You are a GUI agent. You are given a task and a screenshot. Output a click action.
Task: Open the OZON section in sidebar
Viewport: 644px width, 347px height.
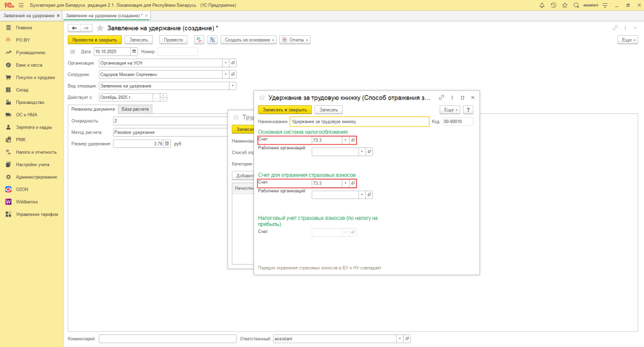[23, 189]
